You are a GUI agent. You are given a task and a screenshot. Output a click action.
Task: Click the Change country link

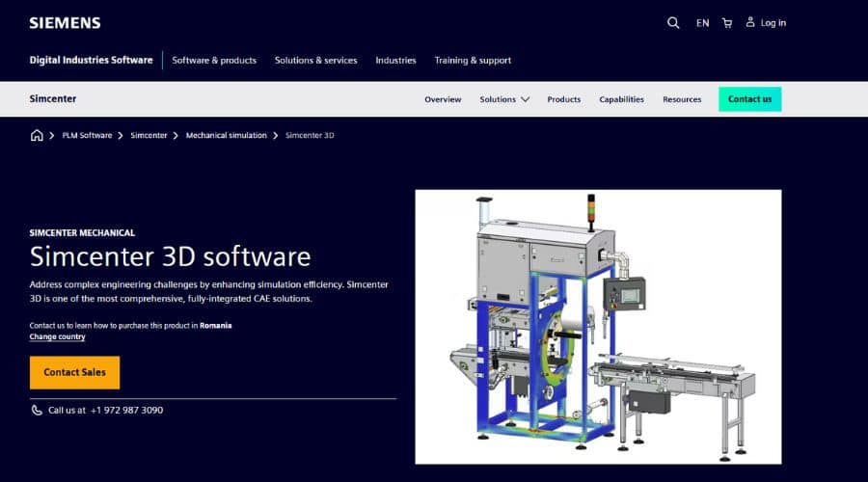tap(58, 336)
